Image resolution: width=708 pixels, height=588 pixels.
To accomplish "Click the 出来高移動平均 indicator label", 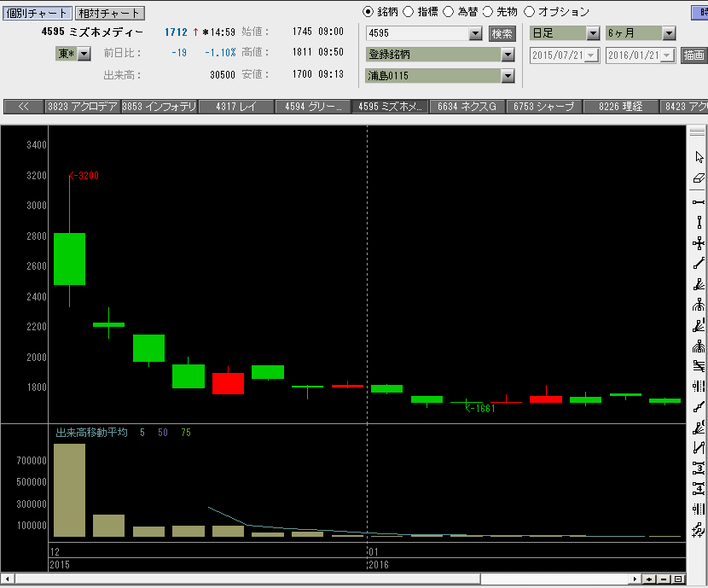I will [91, 433].
